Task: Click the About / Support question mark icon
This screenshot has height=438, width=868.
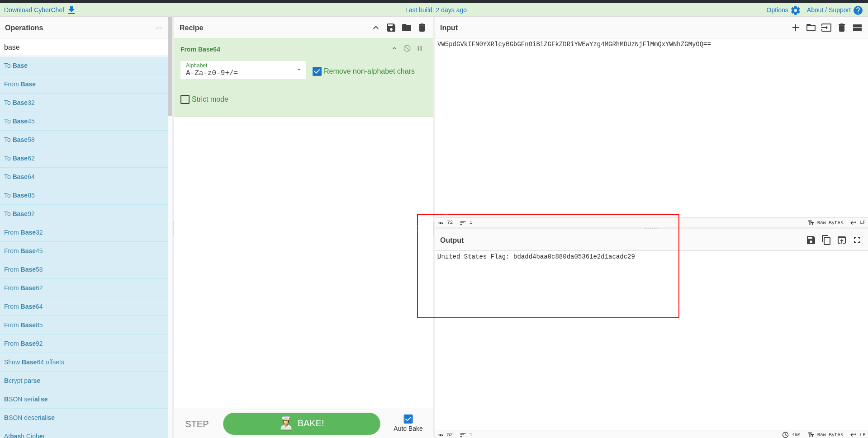Action: 858,10
